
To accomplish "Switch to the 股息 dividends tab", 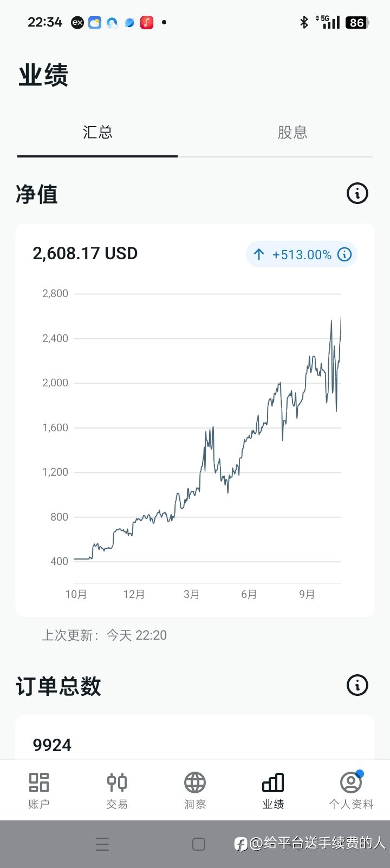I will (x=292, y=133).
